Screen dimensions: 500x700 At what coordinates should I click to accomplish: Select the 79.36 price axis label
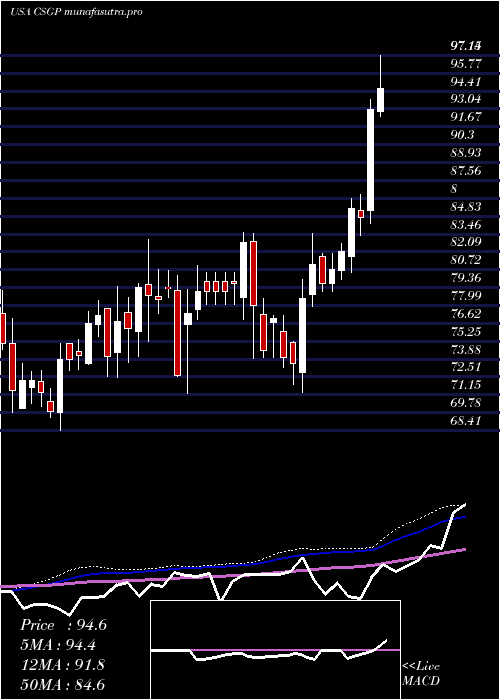pyautogui.click(x=466, y=278)
